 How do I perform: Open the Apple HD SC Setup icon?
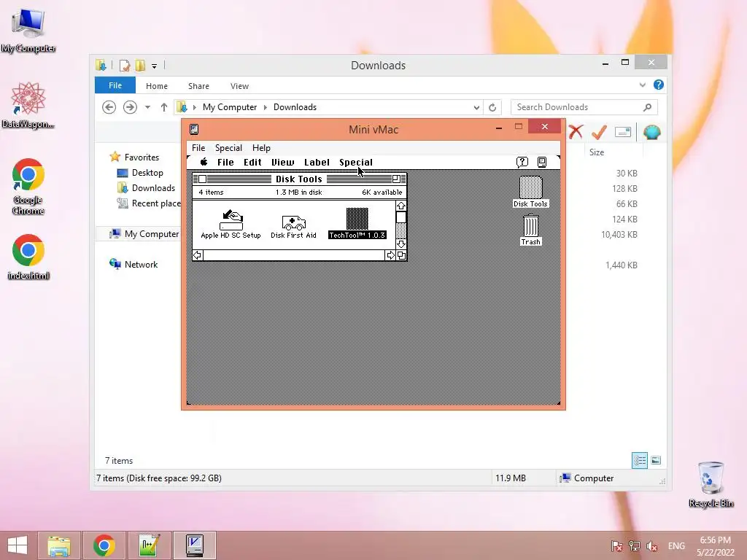(231, 220)
